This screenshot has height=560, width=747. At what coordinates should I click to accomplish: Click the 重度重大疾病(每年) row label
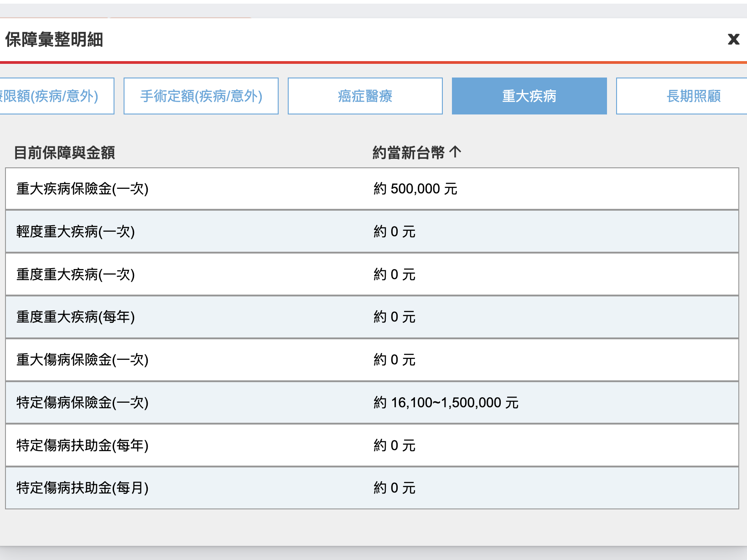[76, 317]
